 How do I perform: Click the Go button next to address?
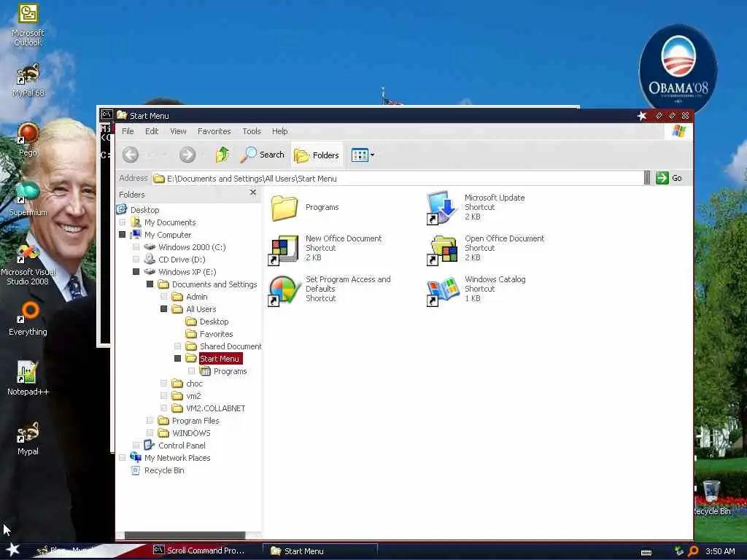[x=669, y=178]
